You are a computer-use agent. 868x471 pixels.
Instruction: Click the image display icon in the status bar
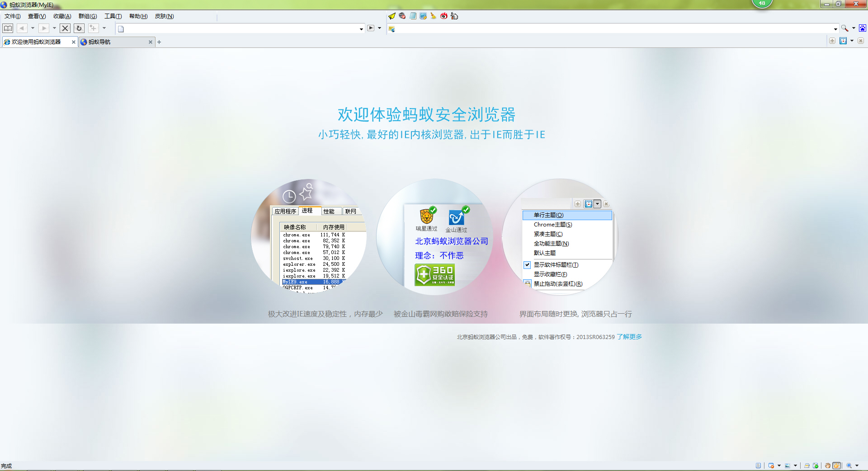click(788, 466)
